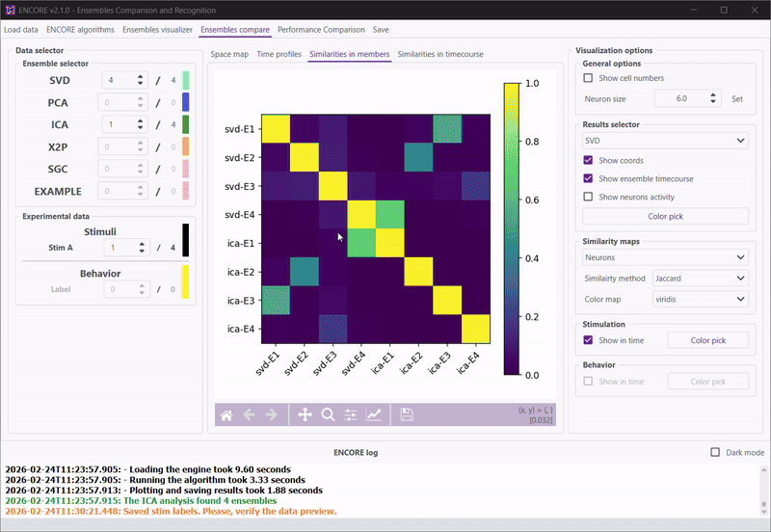The width and height of the screenshot is (771, 532).
Task: Click Stimulation Color pick button
Action: click(708, 340)
